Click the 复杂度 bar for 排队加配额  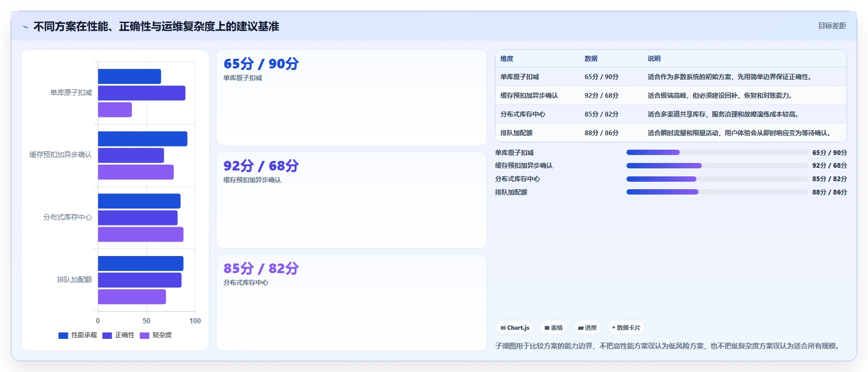point(132,297)
